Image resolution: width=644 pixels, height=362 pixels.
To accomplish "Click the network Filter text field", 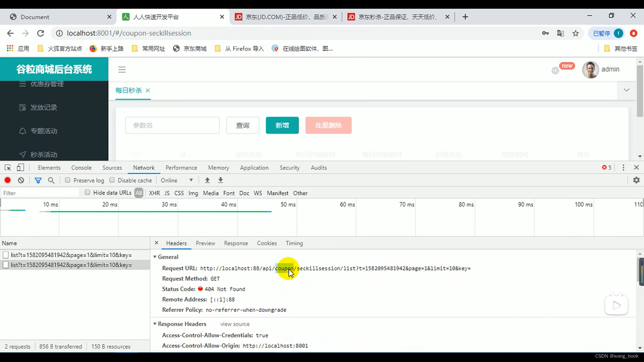I will click(x=40, y=193).
